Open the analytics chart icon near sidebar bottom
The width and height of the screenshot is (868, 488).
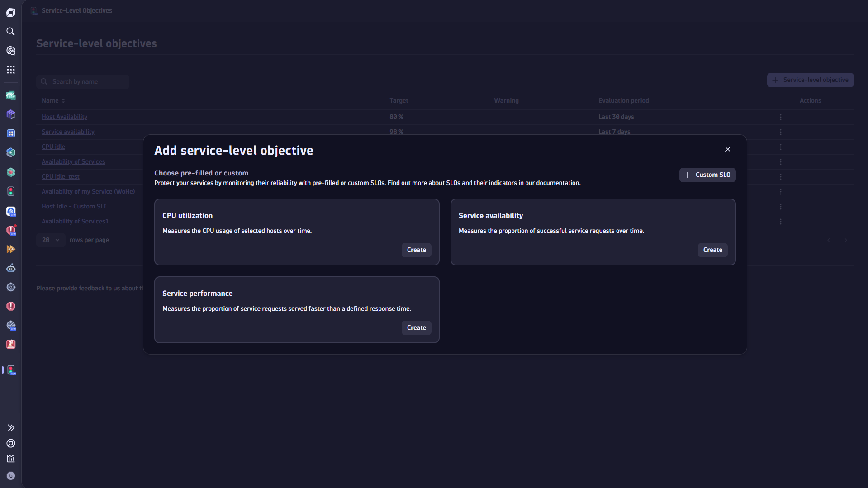tap(10, 459)
